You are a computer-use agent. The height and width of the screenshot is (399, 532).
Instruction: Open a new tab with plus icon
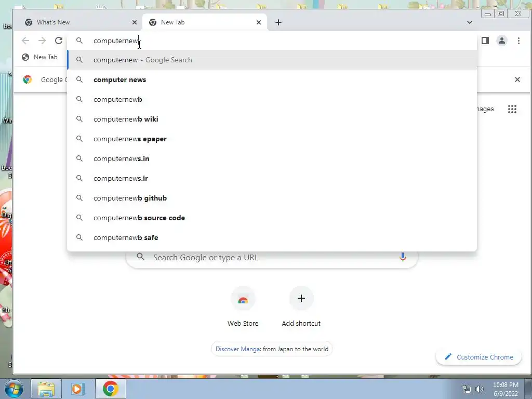(278, 22)
